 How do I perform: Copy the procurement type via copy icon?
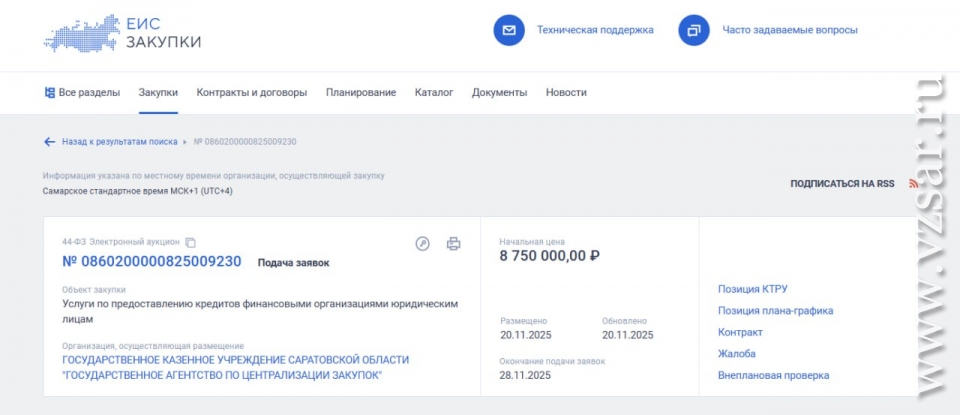pyautogui.click(x=191, y=242)
